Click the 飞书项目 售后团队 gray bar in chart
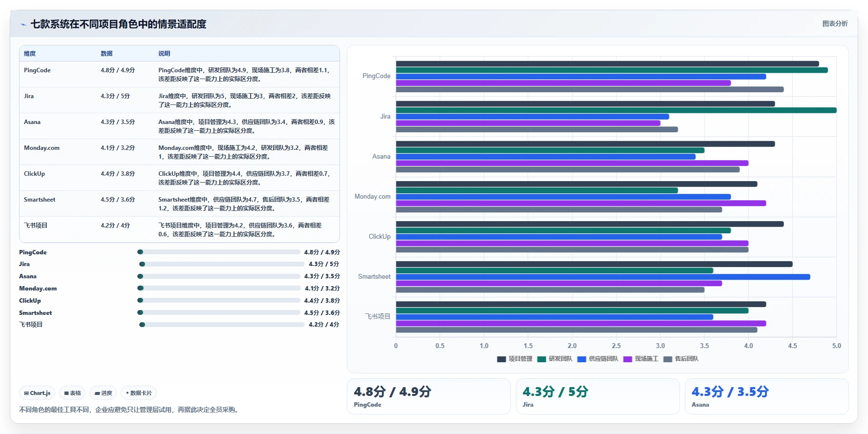868x434 pixels. pyautogui.click(x=576, y=330)
